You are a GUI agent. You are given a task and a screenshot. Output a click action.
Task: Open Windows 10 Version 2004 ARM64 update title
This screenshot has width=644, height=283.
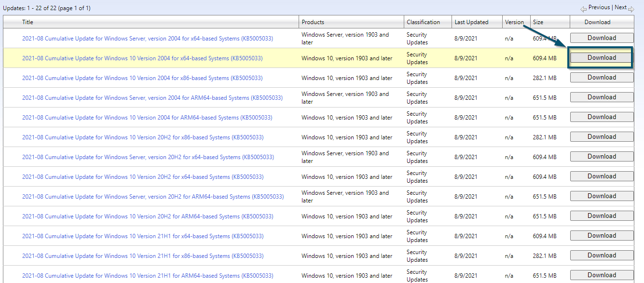147,118
